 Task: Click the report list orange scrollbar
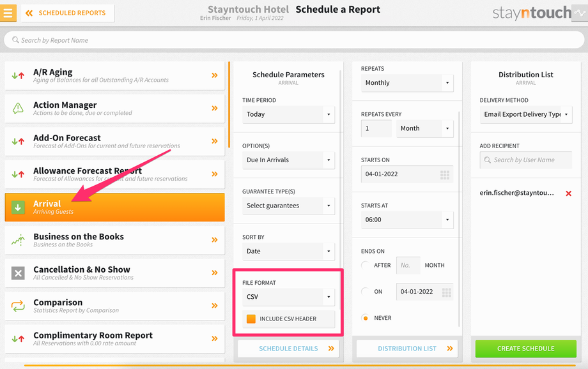point(229,105)
